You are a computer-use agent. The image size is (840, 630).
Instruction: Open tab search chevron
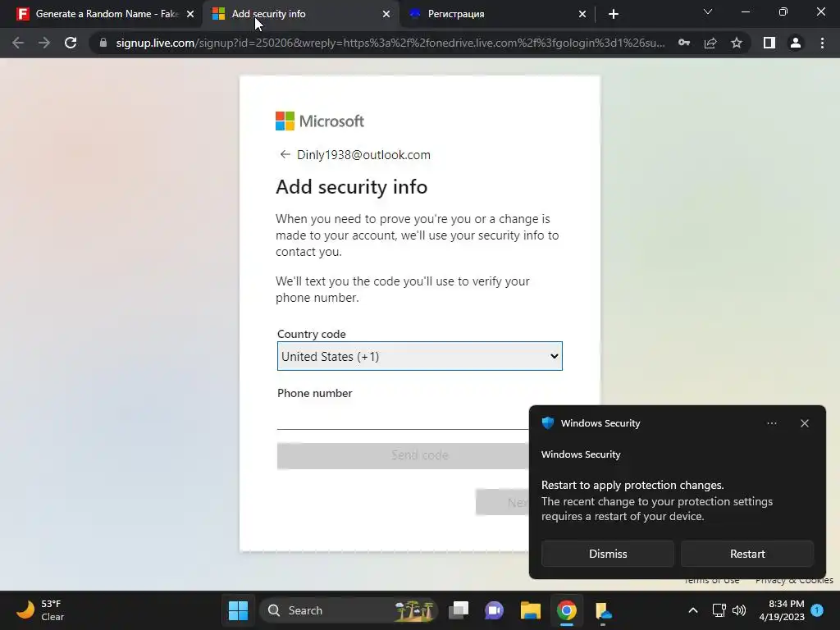tap(708, 11)
